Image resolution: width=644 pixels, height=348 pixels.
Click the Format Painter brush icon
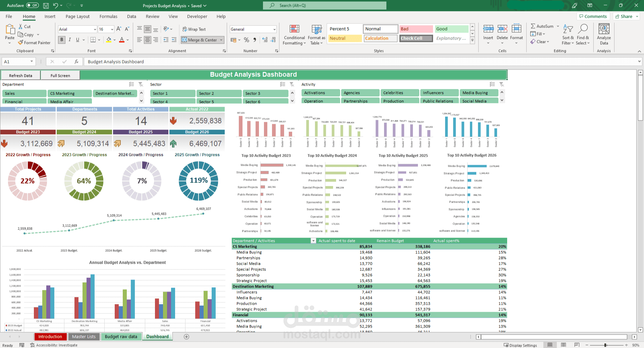20,43
